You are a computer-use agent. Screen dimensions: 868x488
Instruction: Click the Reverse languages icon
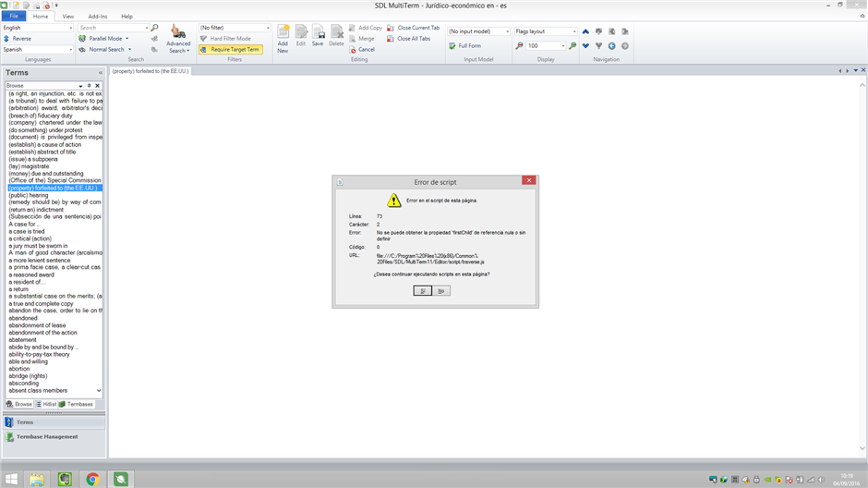pos(7,39)
